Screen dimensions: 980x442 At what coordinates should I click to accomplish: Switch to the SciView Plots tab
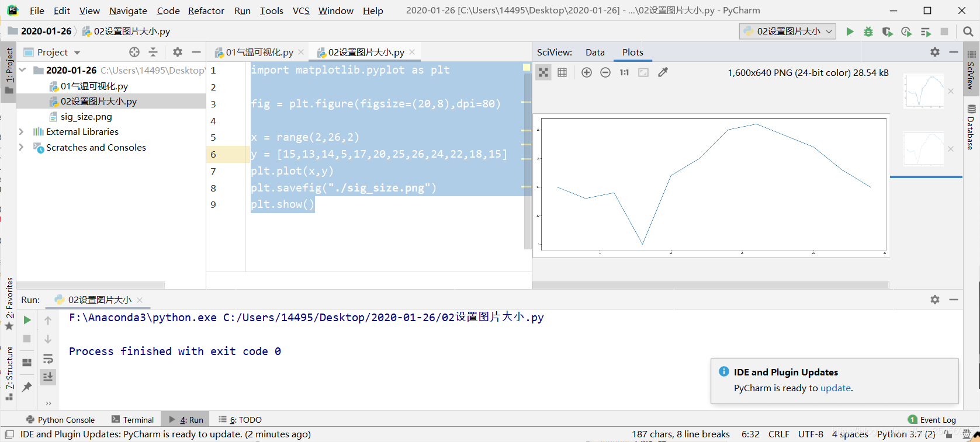pyautogui.click(x=632, y=52)
